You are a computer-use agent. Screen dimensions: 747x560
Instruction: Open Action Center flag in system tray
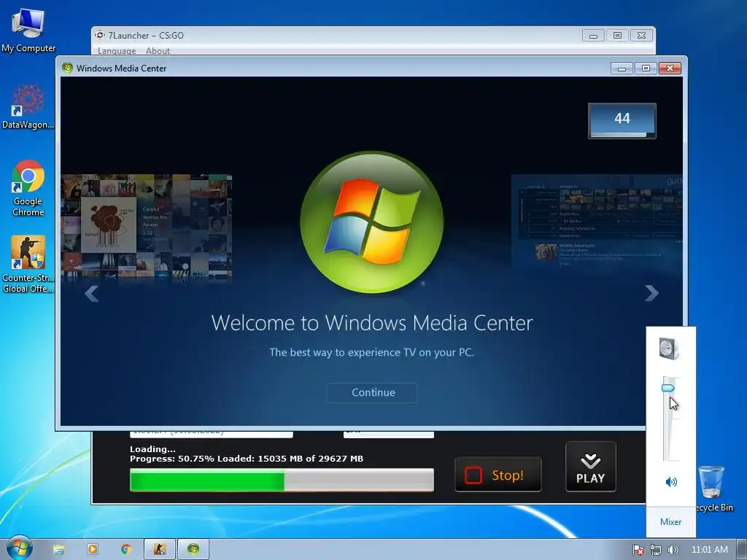[x=638, y=550]
